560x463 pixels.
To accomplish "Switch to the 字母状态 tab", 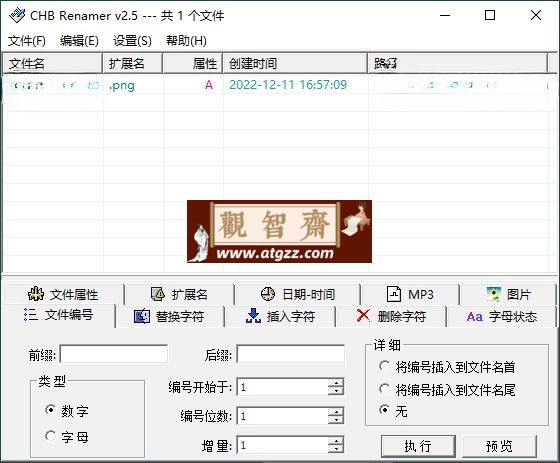I will [x=502, y=317].
